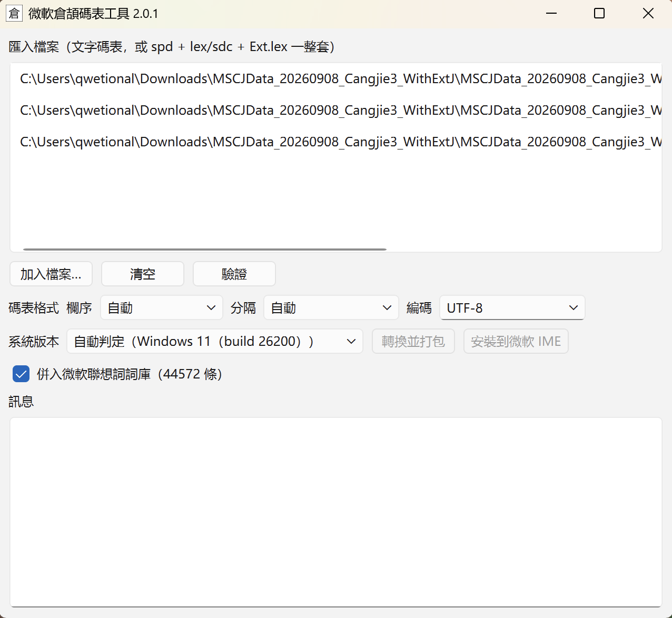672x618 pixels.
Task: Open the 編碼 UTF-8 dropdown
Action: pos(512,307)
